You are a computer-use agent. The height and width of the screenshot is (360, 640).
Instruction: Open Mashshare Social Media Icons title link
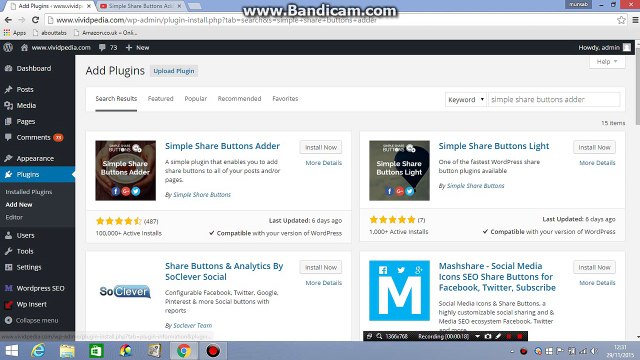click(x=497, y=277)
